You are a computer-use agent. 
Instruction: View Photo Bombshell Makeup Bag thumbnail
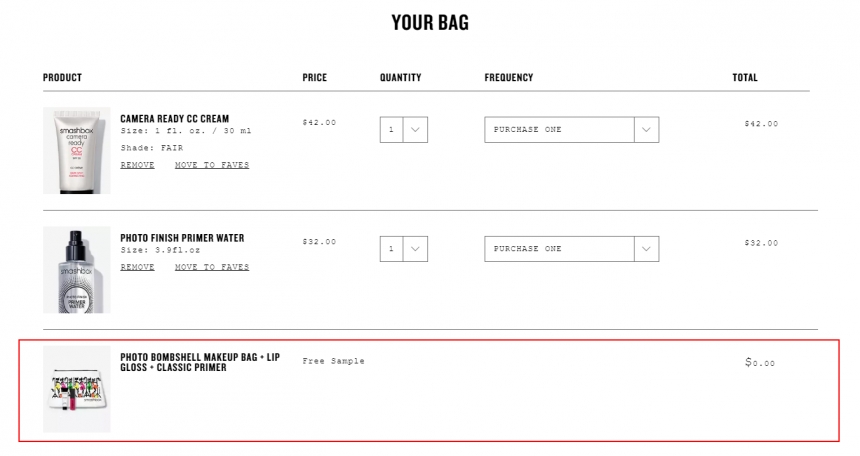(77, 389)
